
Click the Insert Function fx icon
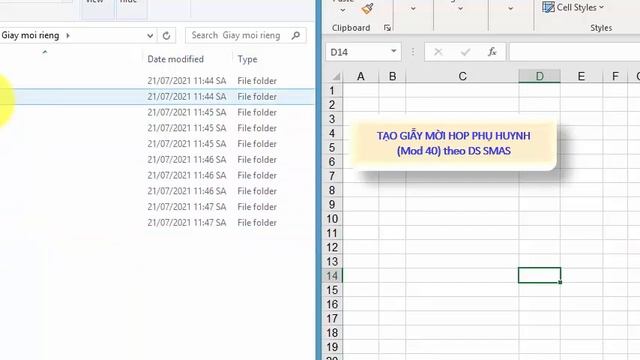(x=492, y=52)
